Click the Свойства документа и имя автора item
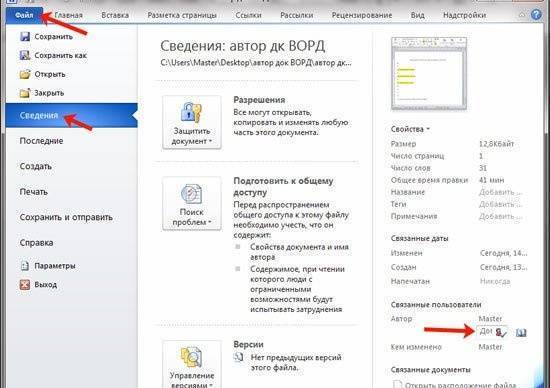Viewport: 550px width, 388px height. click(300, 252)
